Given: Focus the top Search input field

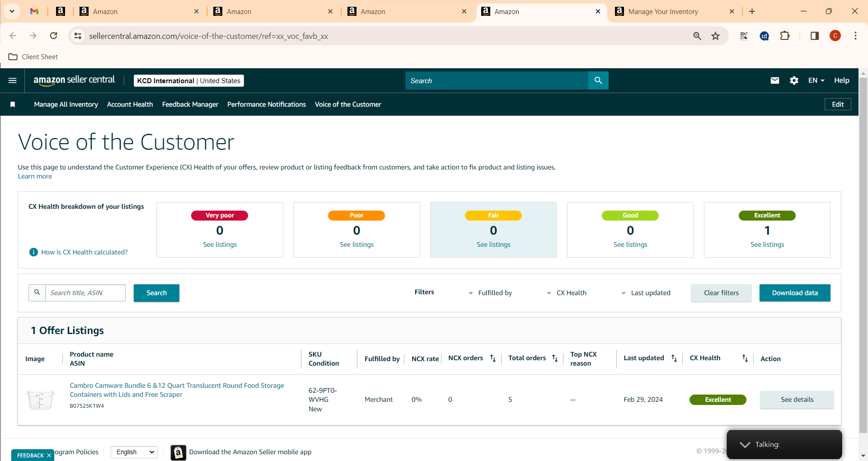Looking at the screenshot, I should 497,80.
